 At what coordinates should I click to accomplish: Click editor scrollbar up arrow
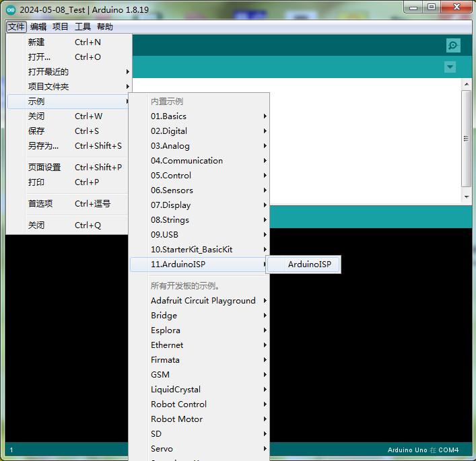pyautogui.click(x=467, y=84)
